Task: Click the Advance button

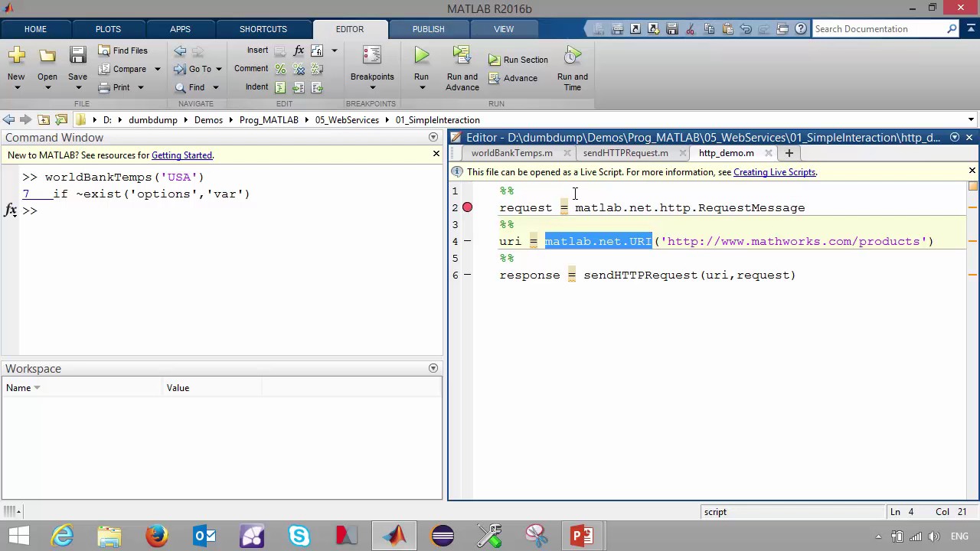Action: [x=513, y=78]
